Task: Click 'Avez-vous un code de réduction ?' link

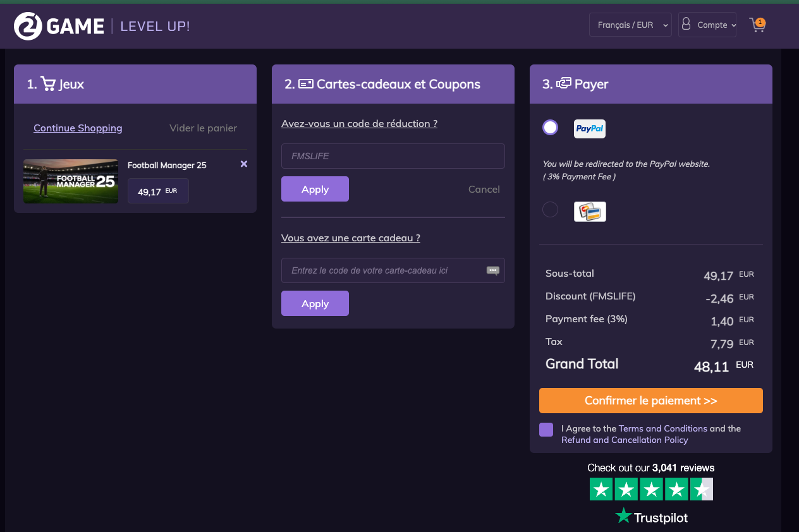Action: click(x=359, y=124)
